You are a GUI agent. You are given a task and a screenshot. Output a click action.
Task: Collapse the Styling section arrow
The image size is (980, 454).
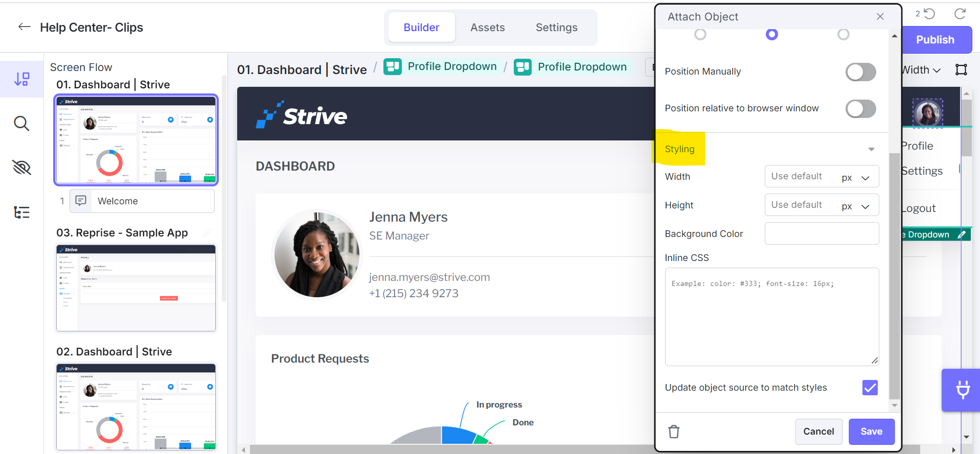click(x=871, y=149)
